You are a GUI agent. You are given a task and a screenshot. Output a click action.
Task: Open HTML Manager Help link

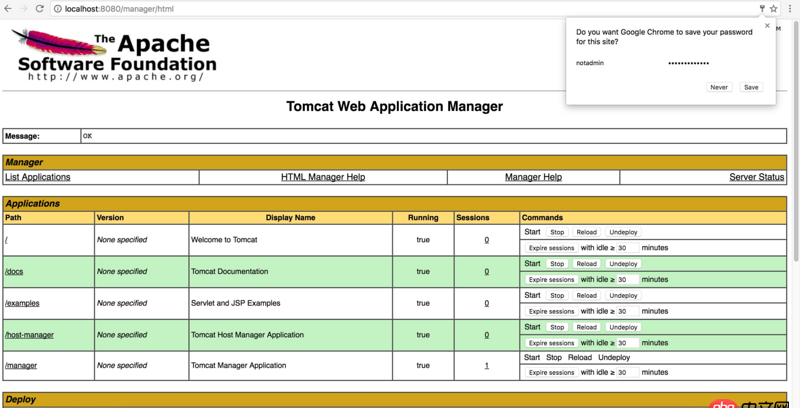coord(323,177)
